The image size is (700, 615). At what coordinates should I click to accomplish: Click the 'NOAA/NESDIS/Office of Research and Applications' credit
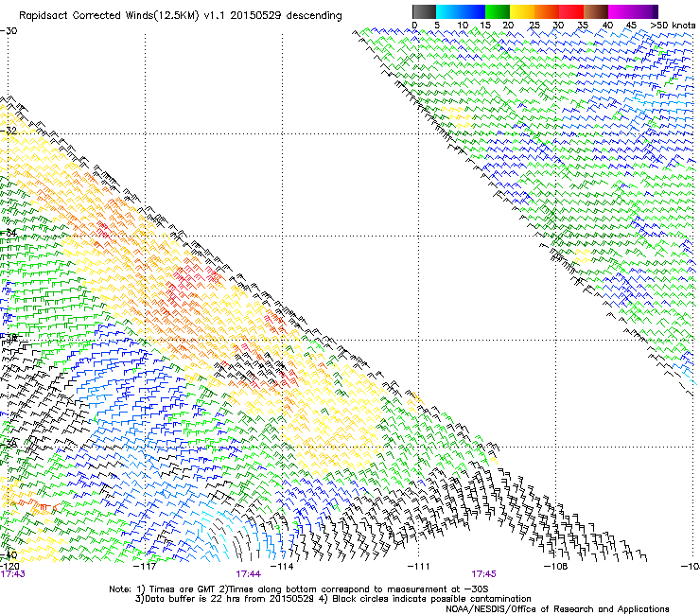[557, 609]
